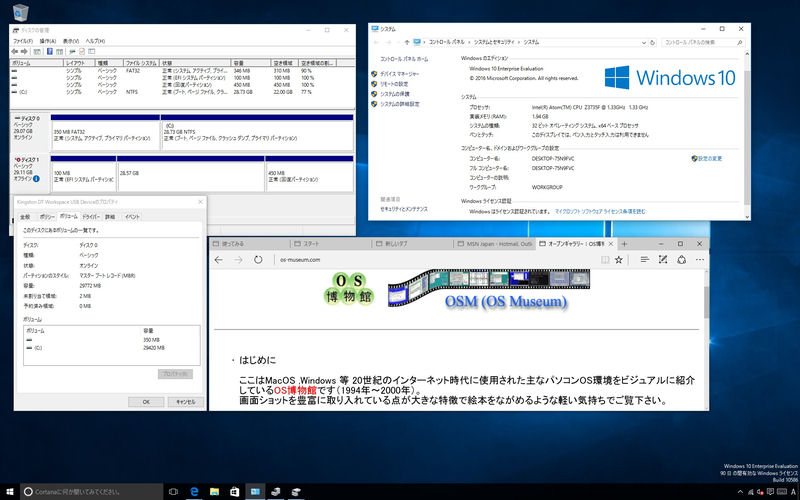This screenshot has height=500, width=800.
Task: Open the Help menu in Disk Management
Action: tap(95, 41)
